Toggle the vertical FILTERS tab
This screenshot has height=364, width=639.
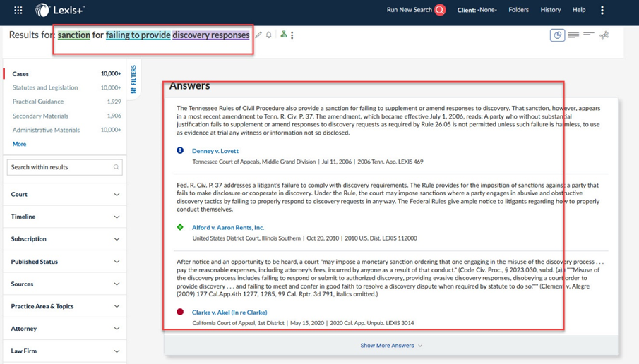pos(133,80)
